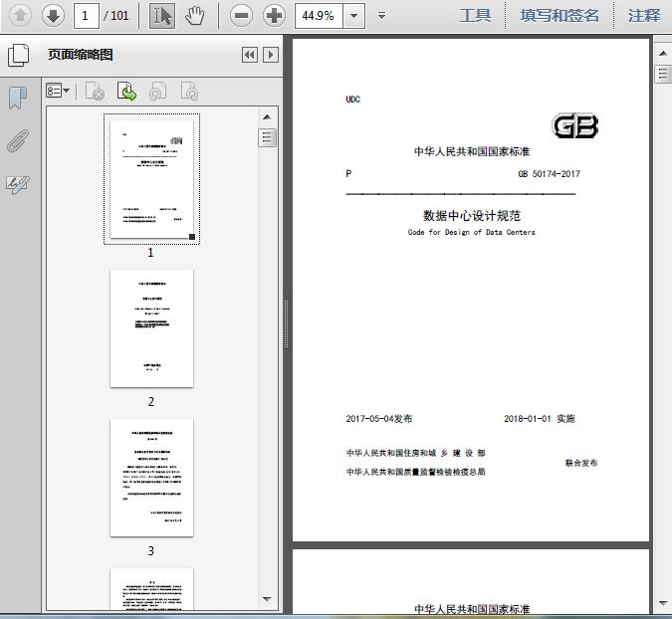Click document scroll up arrow
Screen dimensions: 672x619
tap(663, 53)
